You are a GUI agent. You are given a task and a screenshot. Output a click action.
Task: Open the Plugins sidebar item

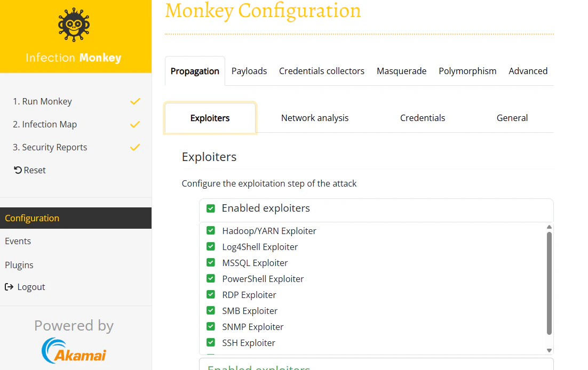(x=19, y=265)
